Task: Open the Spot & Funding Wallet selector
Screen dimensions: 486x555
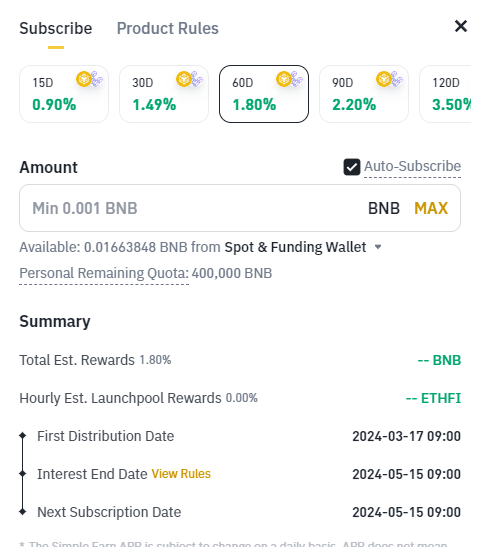Action: click(295, 247)
